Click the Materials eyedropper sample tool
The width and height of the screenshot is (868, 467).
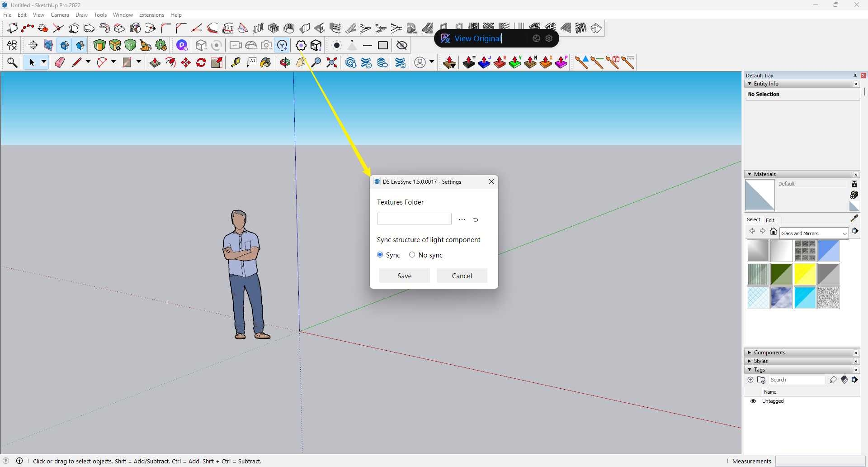tap(854, 218)
